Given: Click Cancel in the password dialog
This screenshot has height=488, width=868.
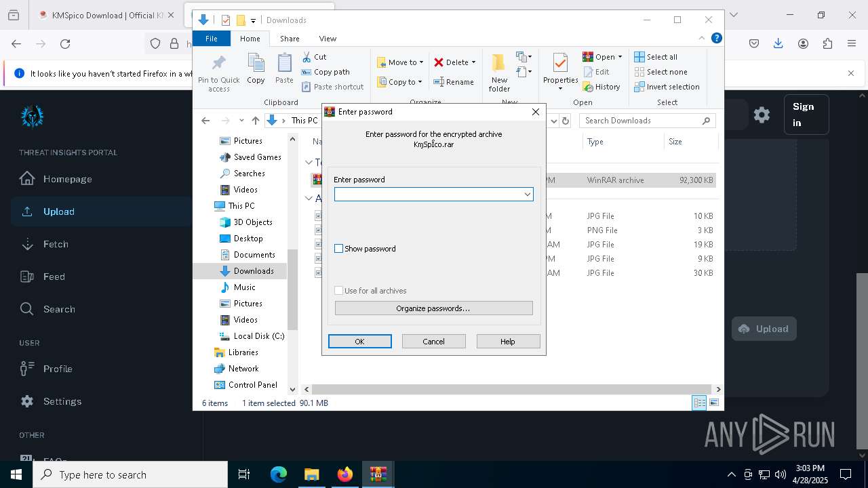Looking at the screenshot, I should click(434, 342).
